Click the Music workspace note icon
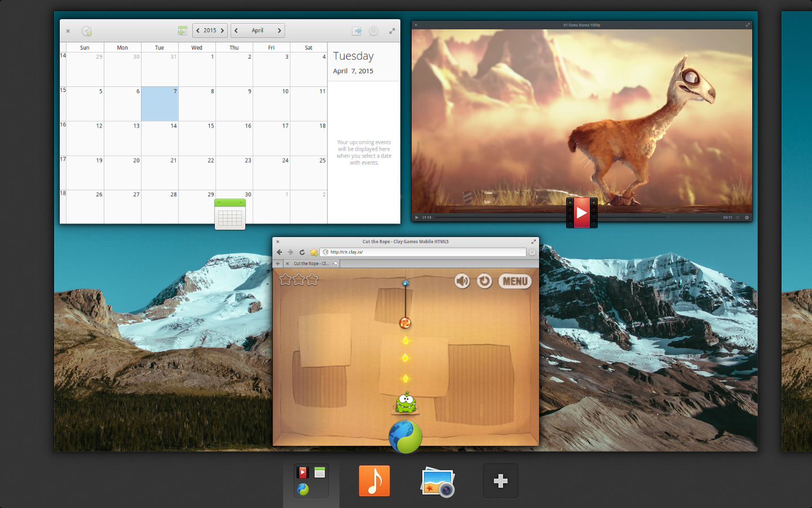 pos(374,481)
